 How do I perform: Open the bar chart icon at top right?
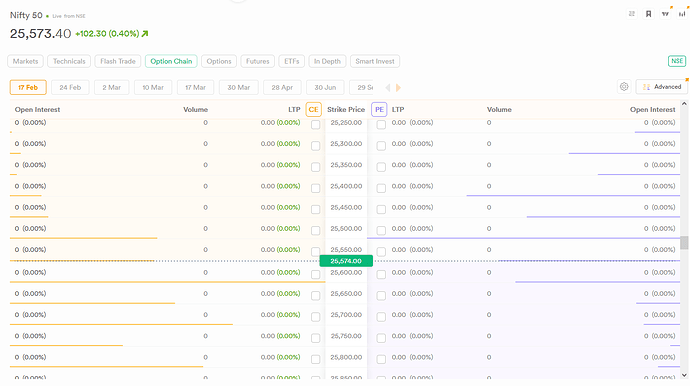point(682,14)
